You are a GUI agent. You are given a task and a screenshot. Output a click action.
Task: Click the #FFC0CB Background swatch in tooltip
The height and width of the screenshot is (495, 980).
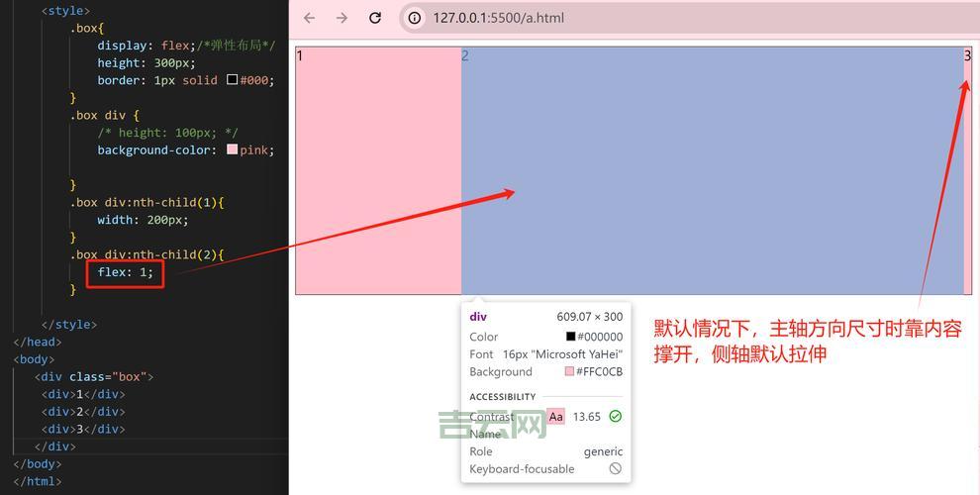(569, 372)
